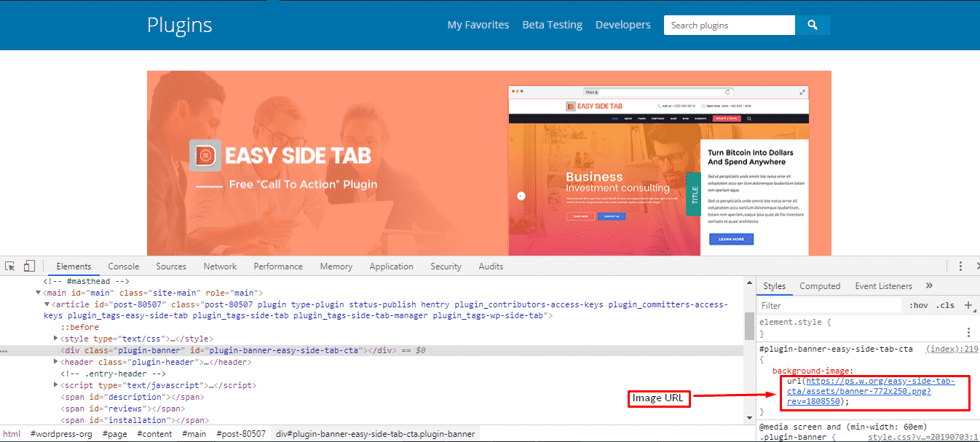This screenshot has height=442, width=980.
Task: Select the #masthead comment row
Action: coord(86,280)
